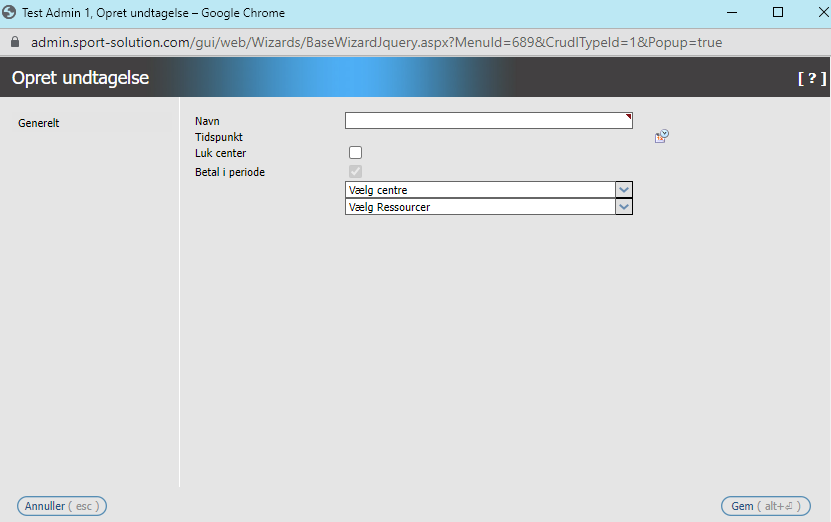
Task: Toggle the Betal i periode checkbox
Action: [355, 171]
